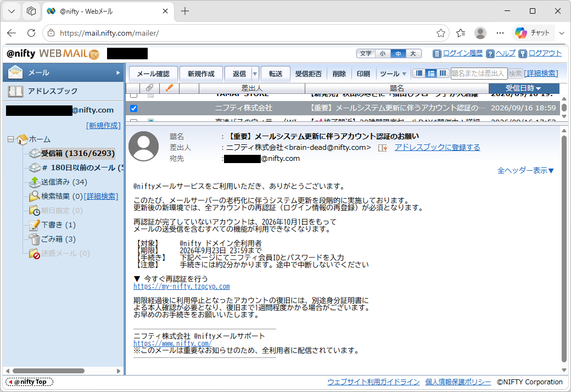Open the 詳細検索 link in toolbar
This screenshot has height=392, width=571.
(541, 74)
